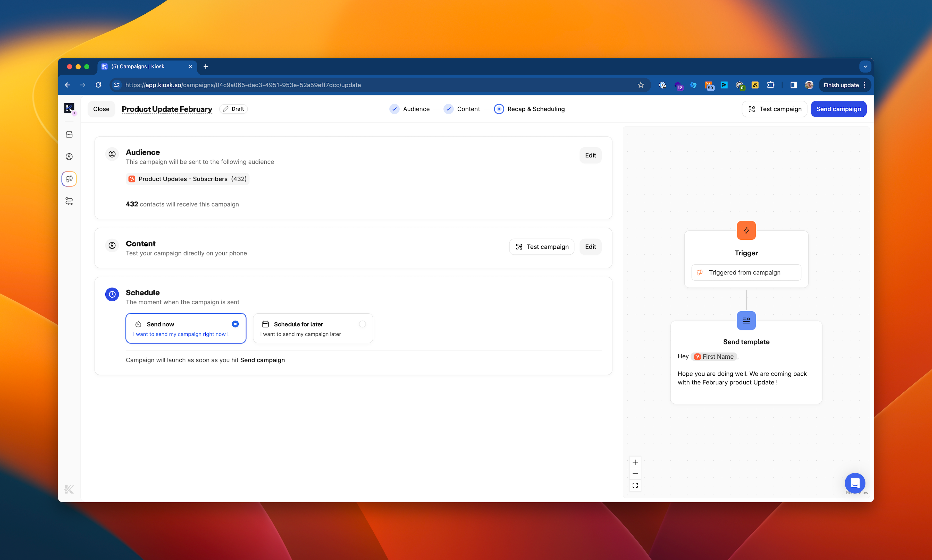Open the Workflows sidebar icon
The image size is (932, 560).
[69, 201]
